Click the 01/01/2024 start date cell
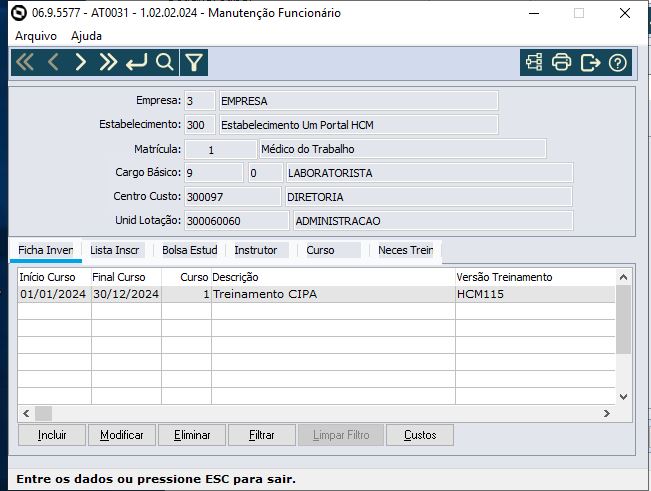The width and height of the screenshot is (651, 491). [54, 294]
